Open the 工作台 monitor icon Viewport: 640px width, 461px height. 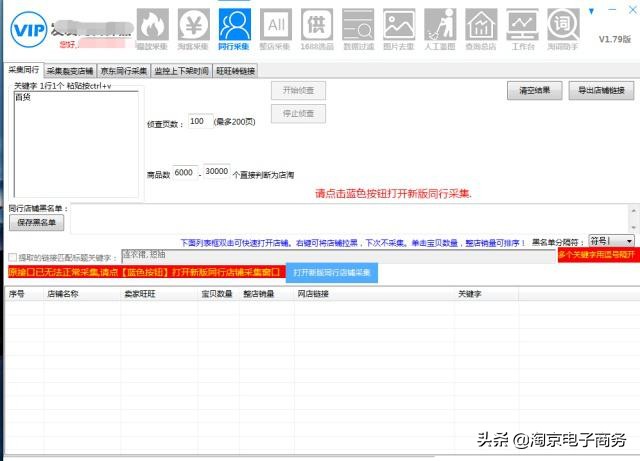pyautogui.click(x=522, y=29)
